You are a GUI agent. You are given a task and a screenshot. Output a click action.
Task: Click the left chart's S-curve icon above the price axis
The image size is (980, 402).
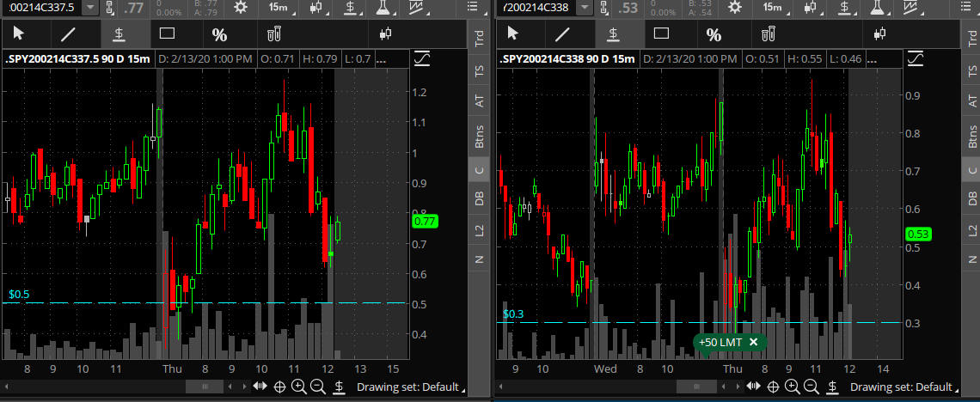click(x=422, y=59)
